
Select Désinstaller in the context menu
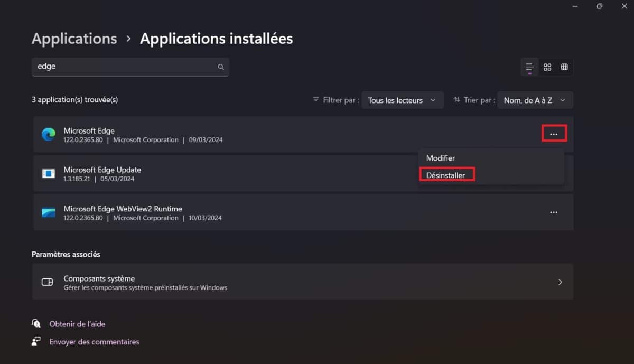(446, 175)
